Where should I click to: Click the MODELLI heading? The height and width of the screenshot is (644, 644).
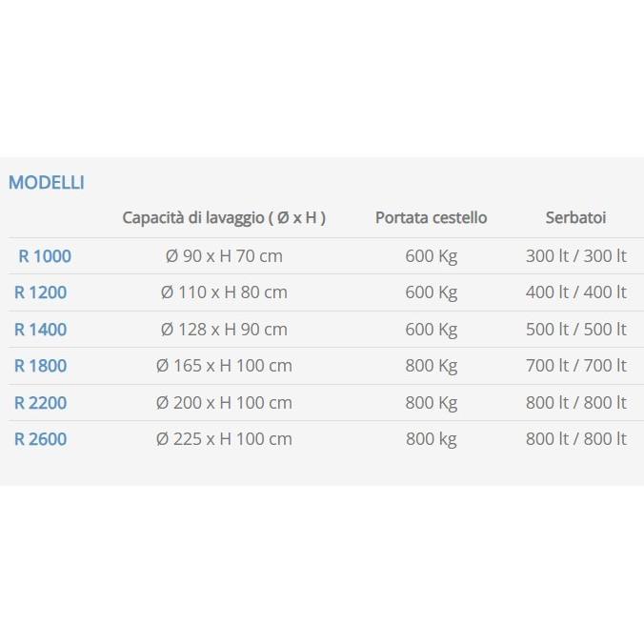pyautogui.click(x=47, y=182)
